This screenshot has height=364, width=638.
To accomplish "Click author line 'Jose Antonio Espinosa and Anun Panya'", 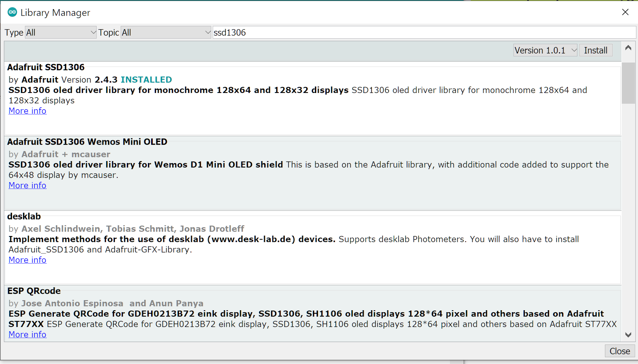I will pos(112,303).
